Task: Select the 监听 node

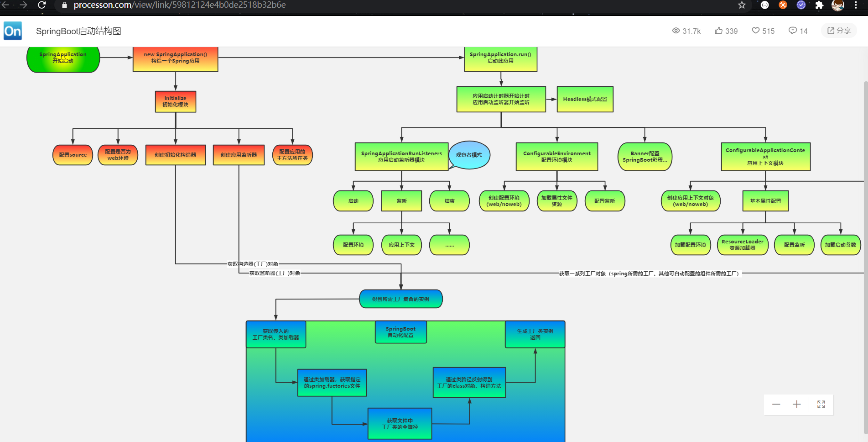Action: pyautogui.click(x=401, y=201)
